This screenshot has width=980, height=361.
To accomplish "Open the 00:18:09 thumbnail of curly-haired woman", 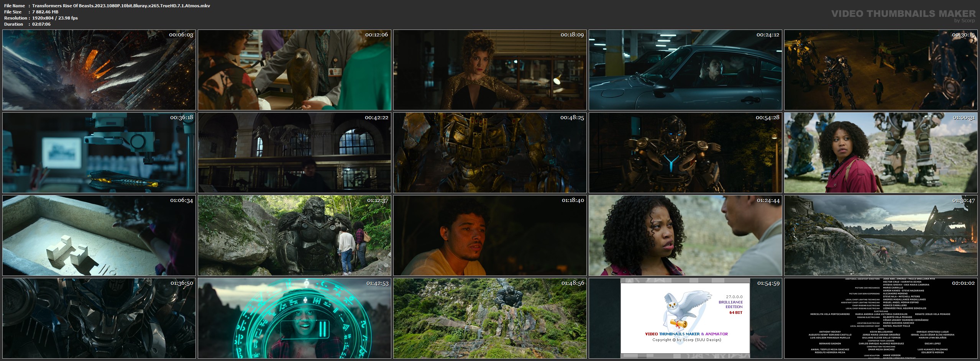I will tap(490, 70).
